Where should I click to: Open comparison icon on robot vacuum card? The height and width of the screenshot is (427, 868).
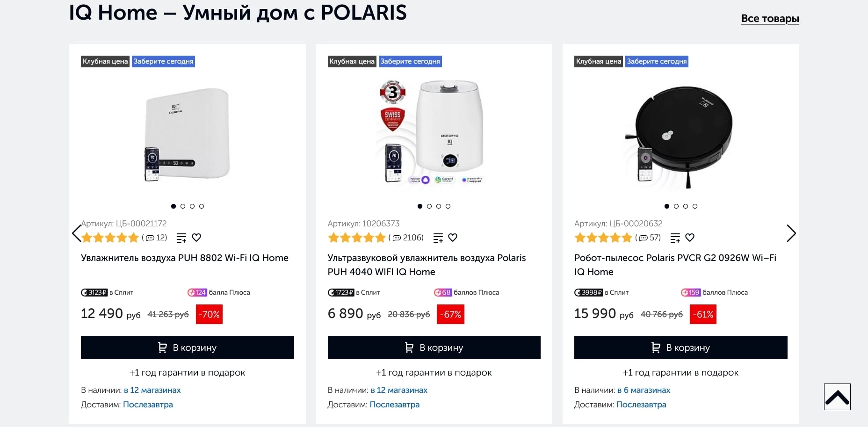674,238
